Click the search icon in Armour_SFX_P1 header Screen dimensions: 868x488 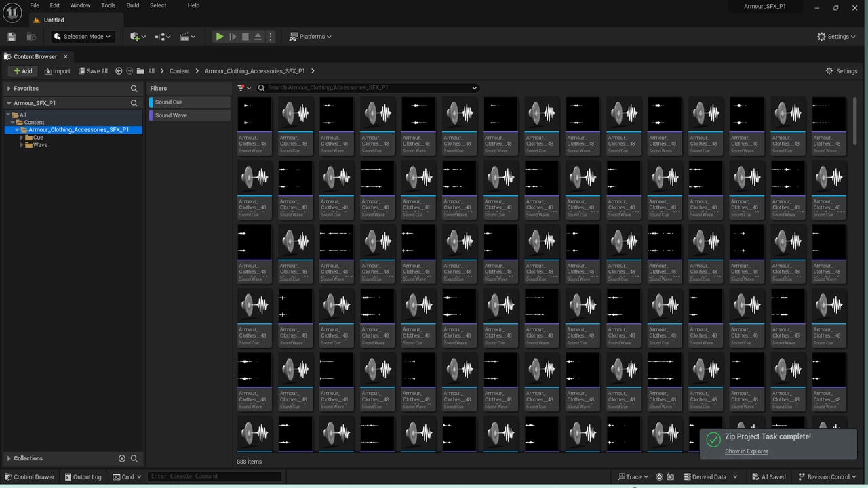(x=134, y=103)
